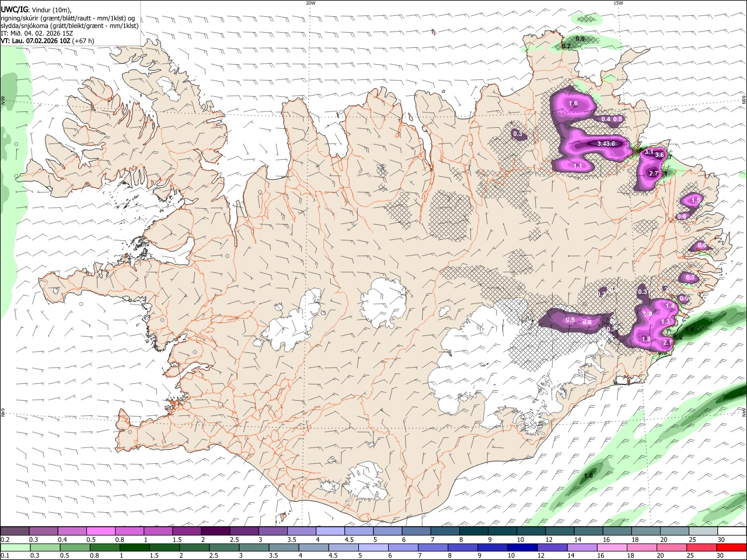Click the UWC/IG title text

point(14,9)
